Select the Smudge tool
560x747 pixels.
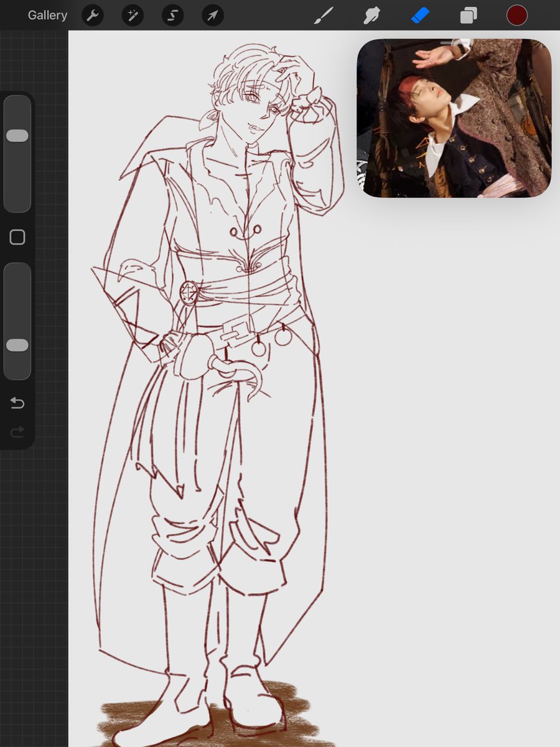coord(372,15)
